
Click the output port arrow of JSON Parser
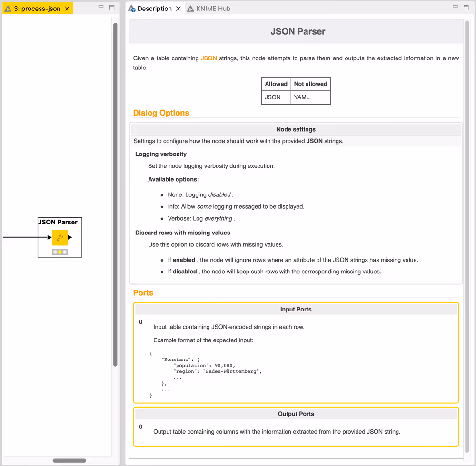(x=70, y=237)
